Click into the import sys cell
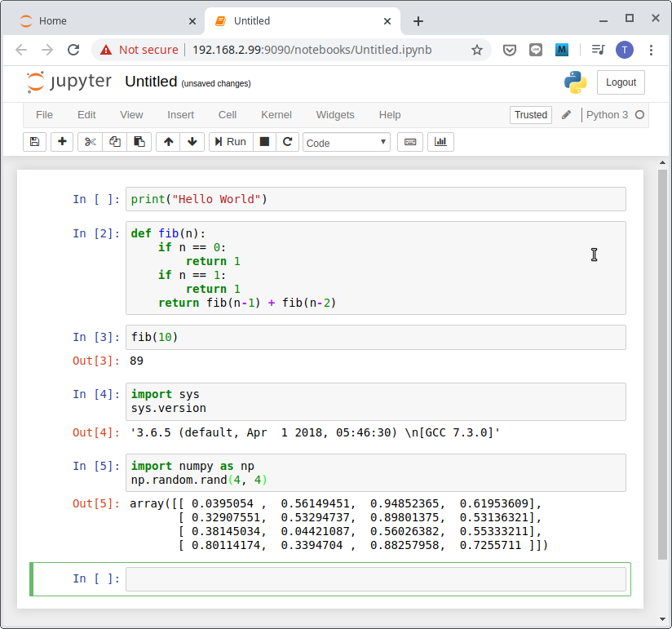 click(375, 401)
